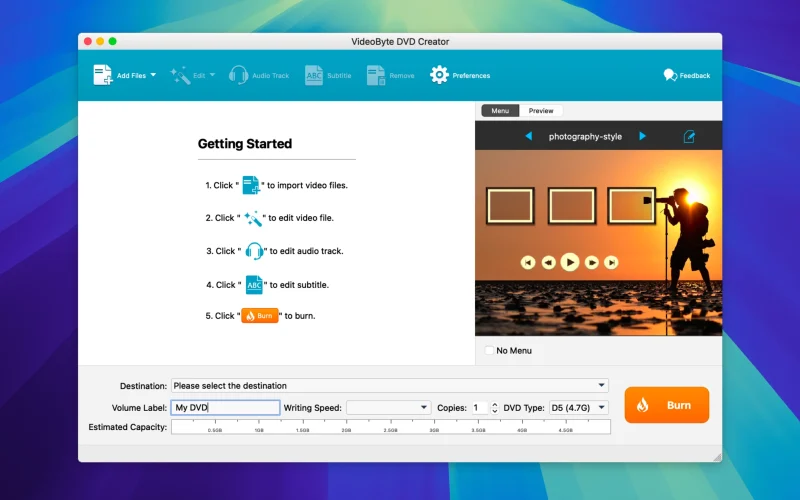
Task: Click the DVD Type label
Action: click(524, 408)
